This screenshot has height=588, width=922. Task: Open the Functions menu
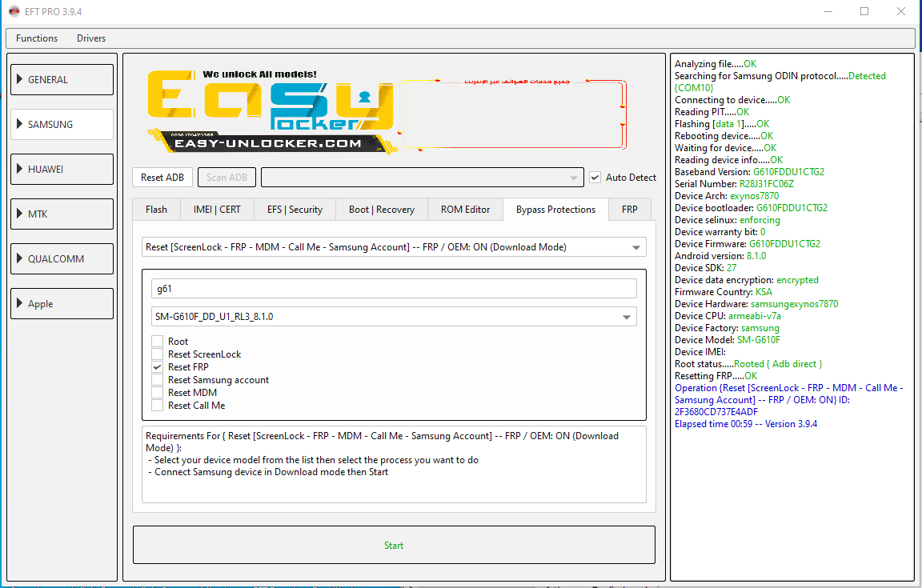click(37, 38)
